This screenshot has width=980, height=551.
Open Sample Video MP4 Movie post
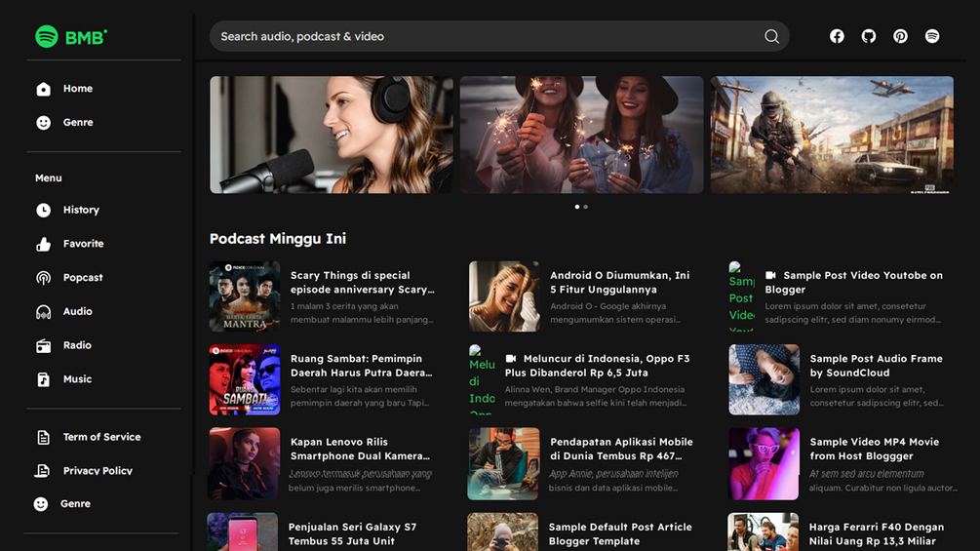[x=875, y=449]
